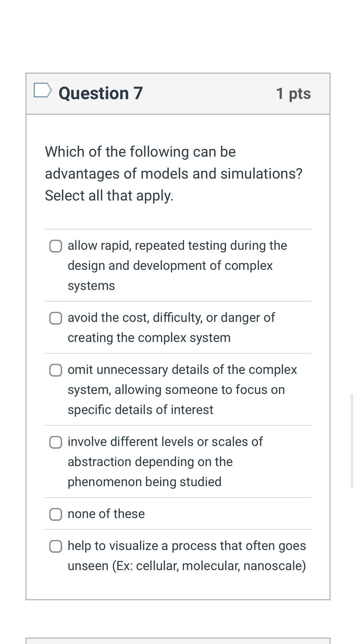
Task: Enable the different levels of abstraction option
Action: coord(55,442)
